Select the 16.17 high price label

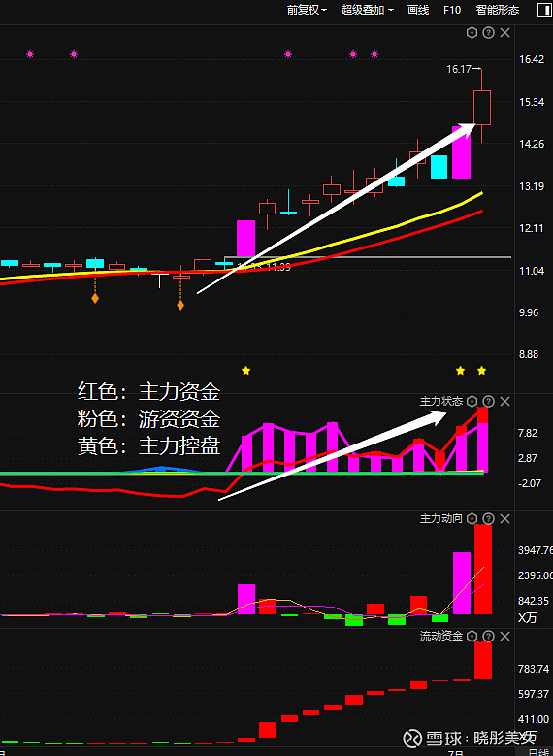tap(459, 69)
